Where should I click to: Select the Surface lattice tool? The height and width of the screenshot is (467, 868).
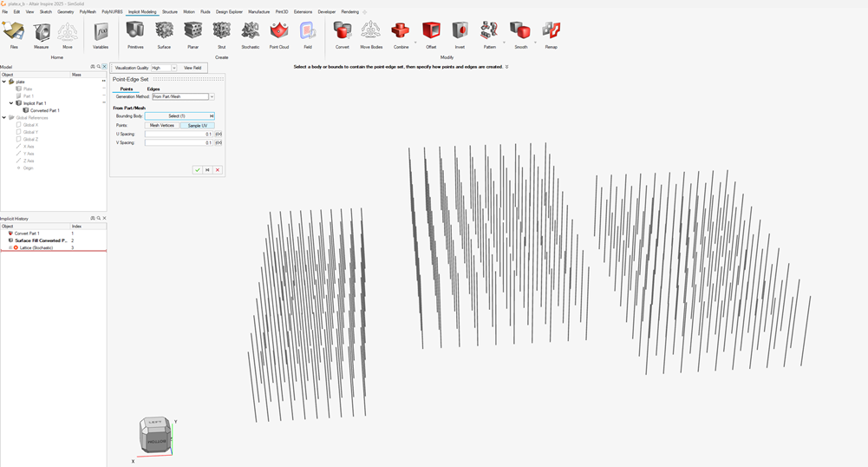(164, 33)
